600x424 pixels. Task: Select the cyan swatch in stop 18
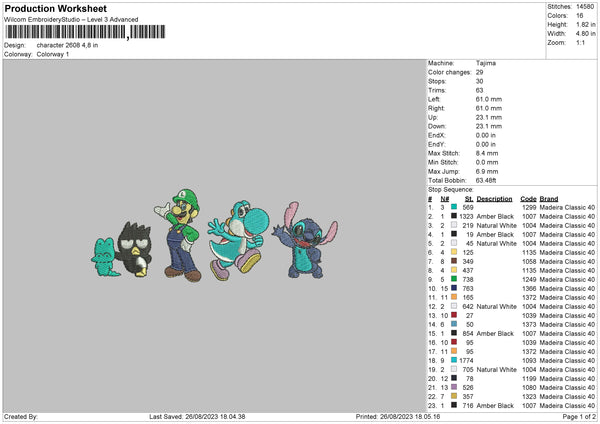[x=454, y=360]
